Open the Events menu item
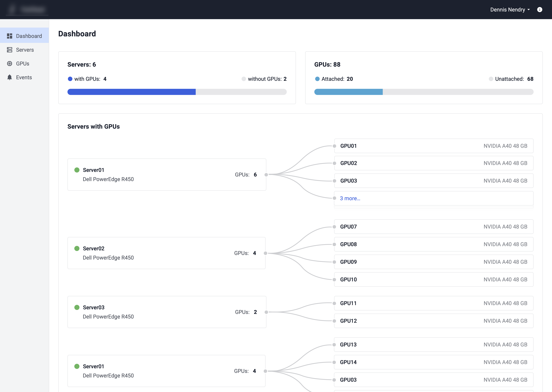 click(24, 77)
